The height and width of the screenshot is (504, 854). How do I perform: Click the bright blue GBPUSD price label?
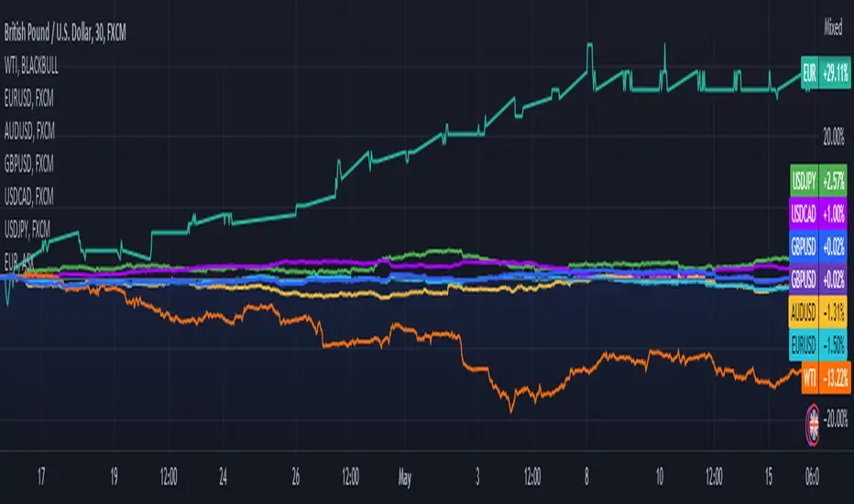click(x=818, y=247)
